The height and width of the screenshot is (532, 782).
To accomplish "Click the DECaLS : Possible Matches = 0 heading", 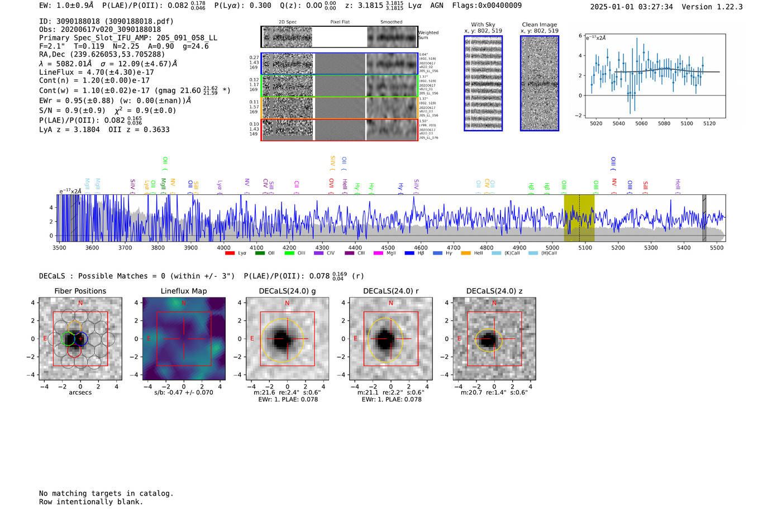I will pos(137,276).
